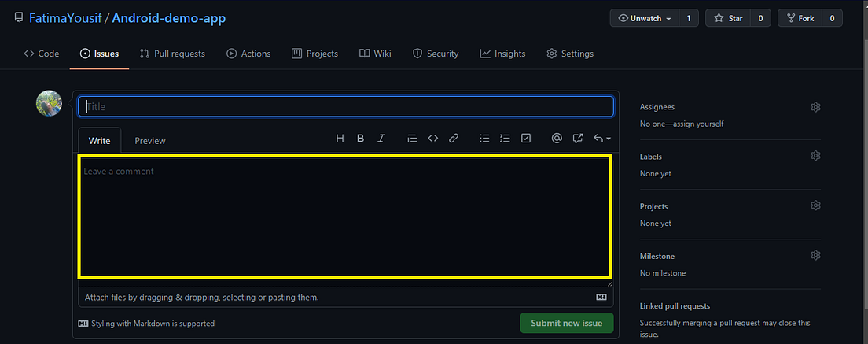Mention a user with the @ icon

[x=557, y=139]
